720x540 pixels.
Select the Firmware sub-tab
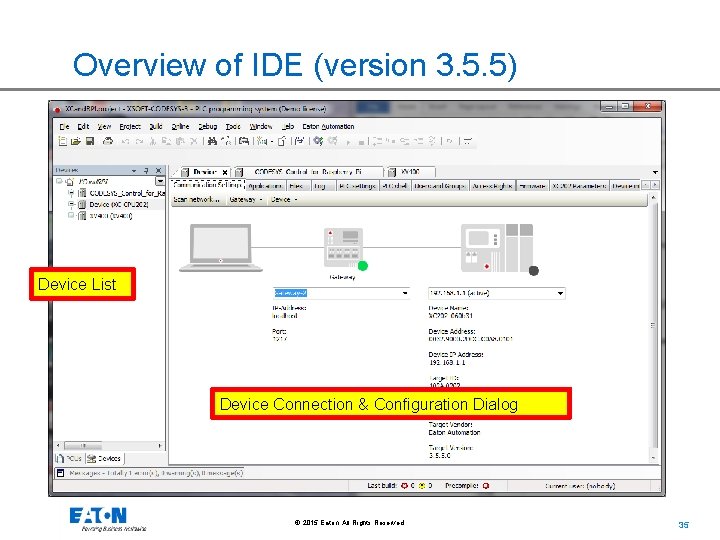pyautogui.click(x=533, y=186)
